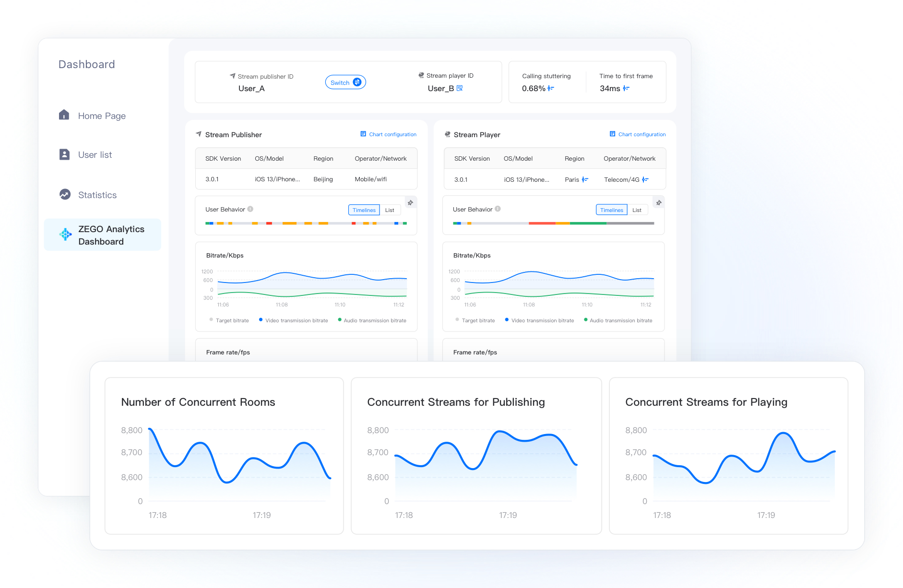Select Timelines tab in player User Behavior
This screenshot has height=588, width=903.
pos(612,210)
